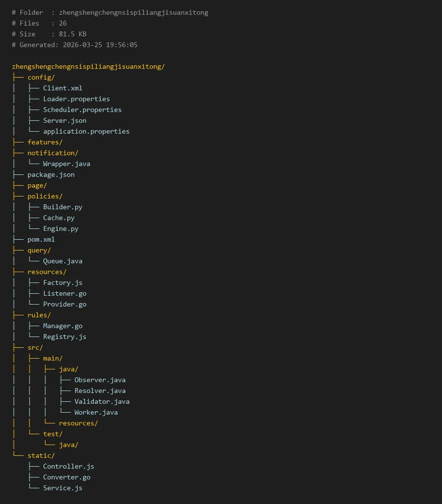This screenshot has height=504, width=442.
Task: Select the static/ folder
Action: click(x=41, y=455)
